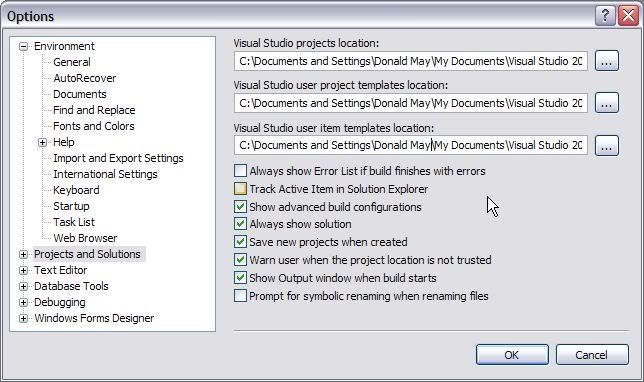Screen dimensions: 644x382
Task: Collapse the Environment tree node
Action: (23, 46)
